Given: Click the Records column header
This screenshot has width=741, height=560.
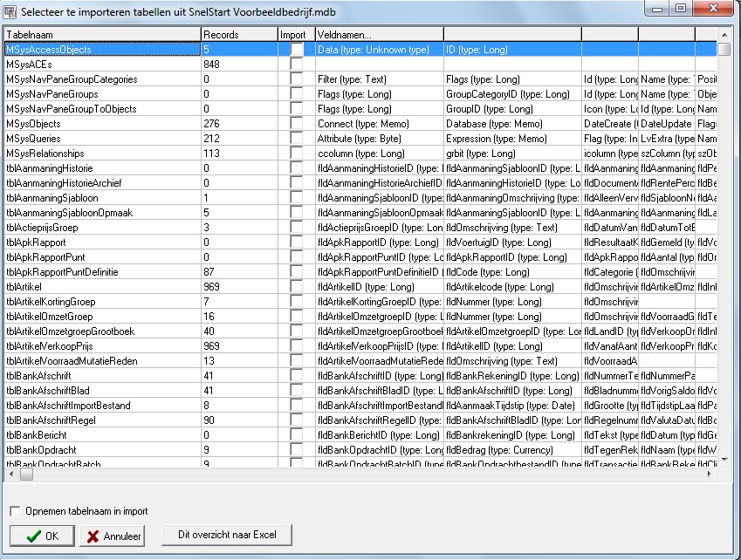Looking at the screenshot, I should (x=238, y=35).
